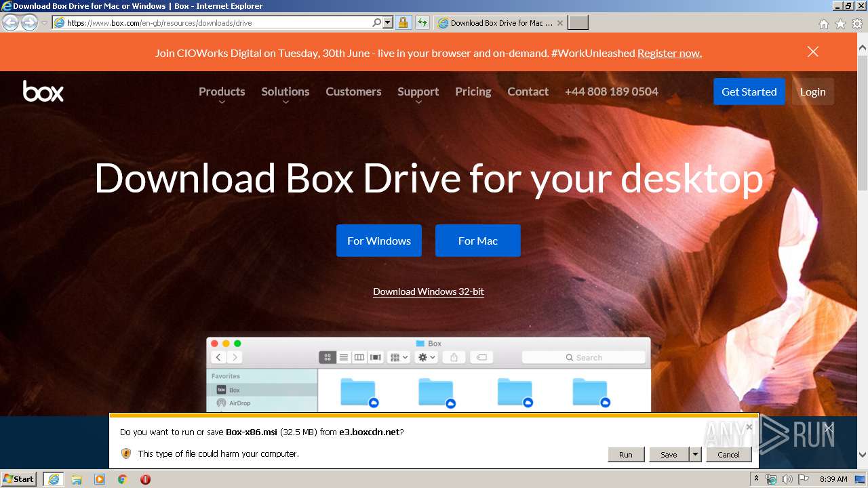Click the box logo
The image size is (868, 488).
coord(43,91)
